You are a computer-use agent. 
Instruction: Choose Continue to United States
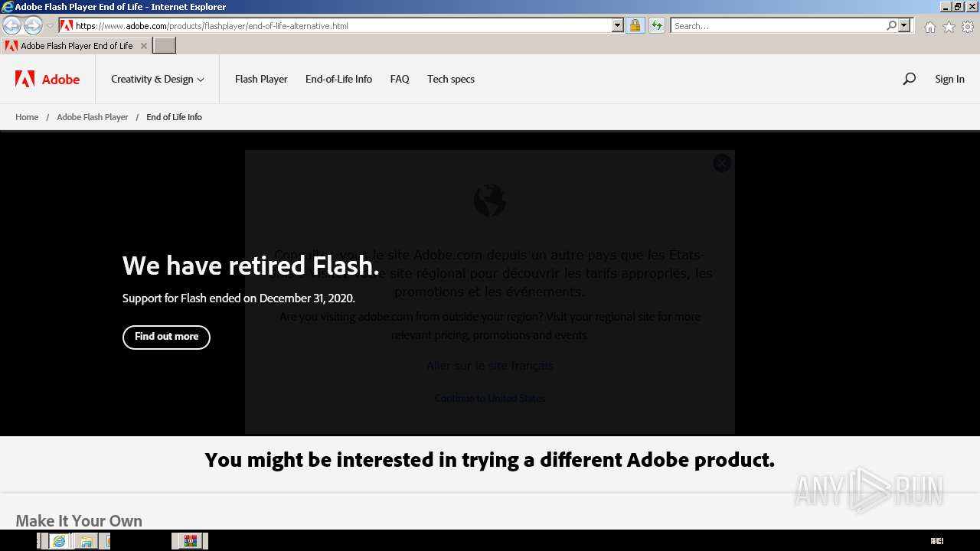490,398
